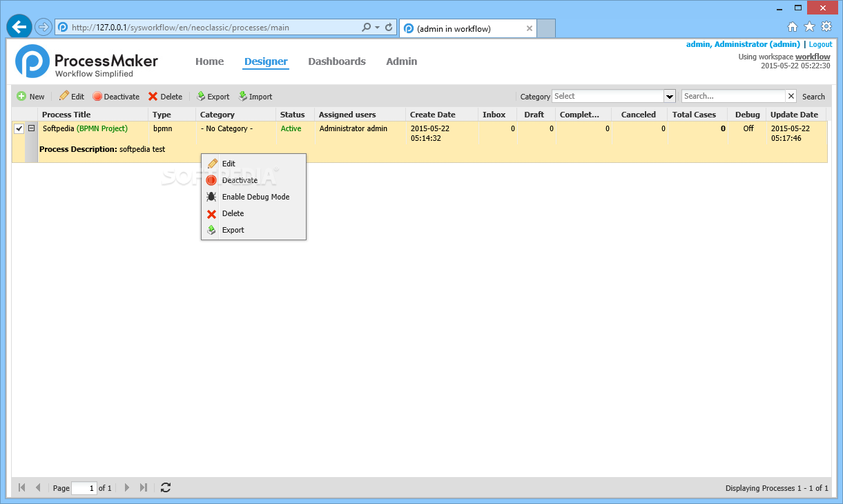Choose Deactivate from the context menu
This screenshot has width=843, height=504.
click(x=253, y=180)
